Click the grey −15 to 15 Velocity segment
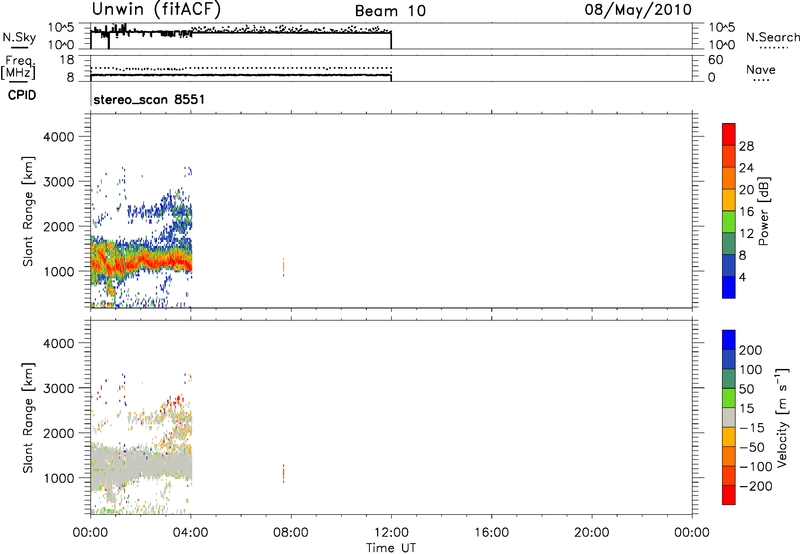Viewport: 800px width, 554px height. point(729,417)
